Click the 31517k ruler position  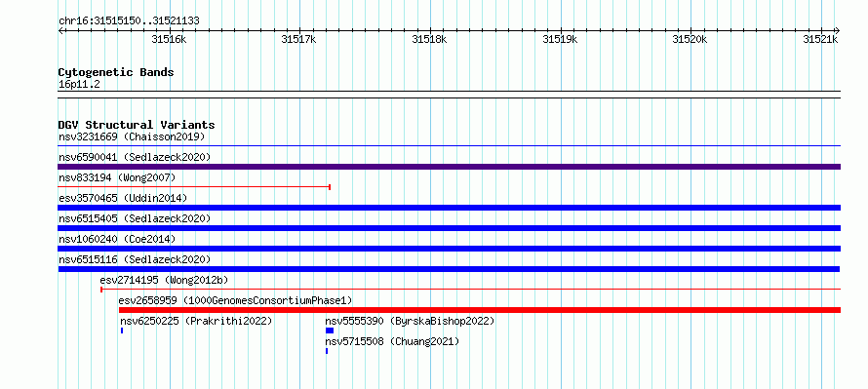tap(299, 39)
